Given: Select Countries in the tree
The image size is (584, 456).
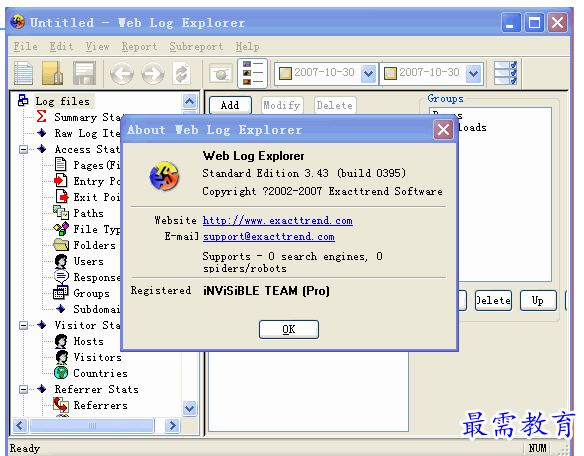Looking at the screenshot, I should (100, 373).
